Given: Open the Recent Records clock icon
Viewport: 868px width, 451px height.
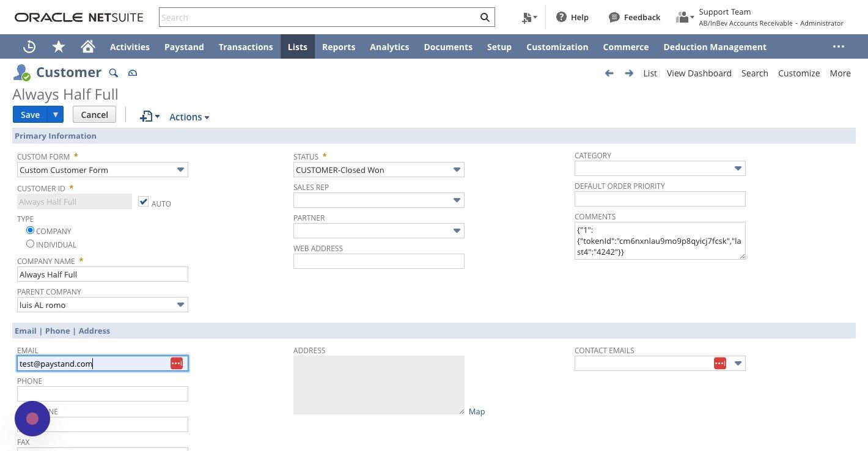Looking at the screenshot, I should [29, 47].
